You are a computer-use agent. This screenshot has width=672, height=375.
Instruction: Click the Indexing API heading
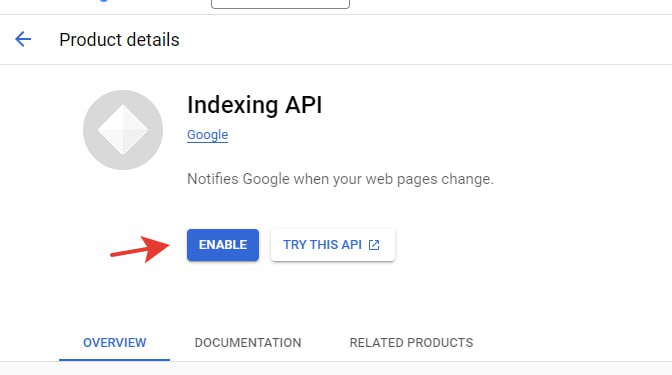point(255,105)
